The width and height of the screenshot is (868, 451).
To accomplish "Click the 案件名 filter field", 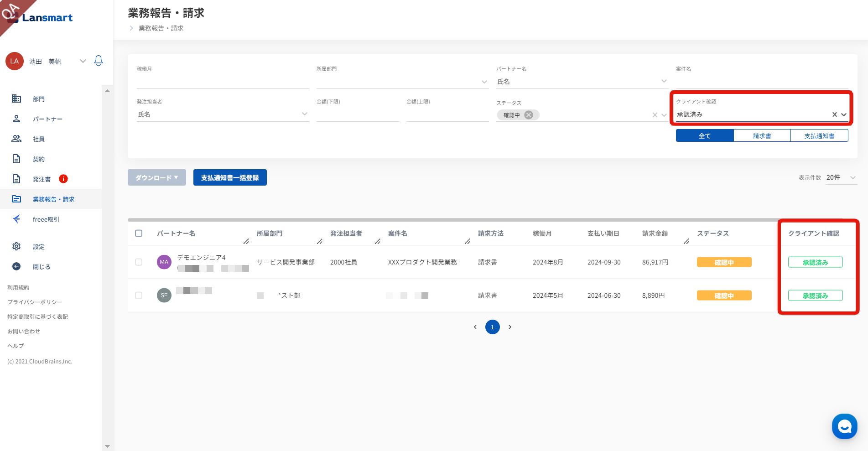I will pos(762,82).
